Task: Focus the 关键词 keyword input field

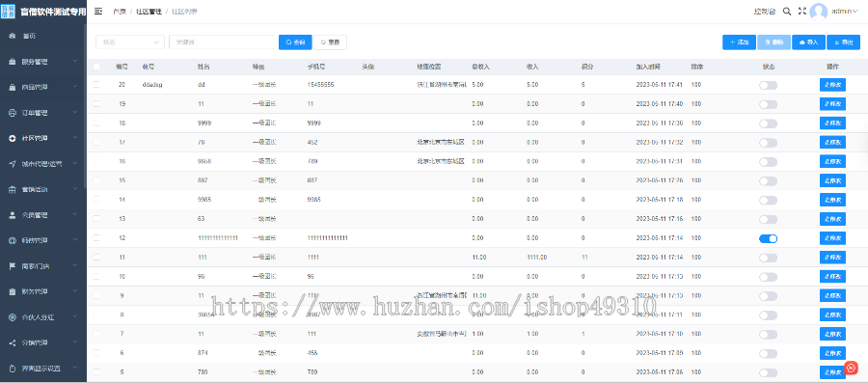Action: click(x=222, y=42)
